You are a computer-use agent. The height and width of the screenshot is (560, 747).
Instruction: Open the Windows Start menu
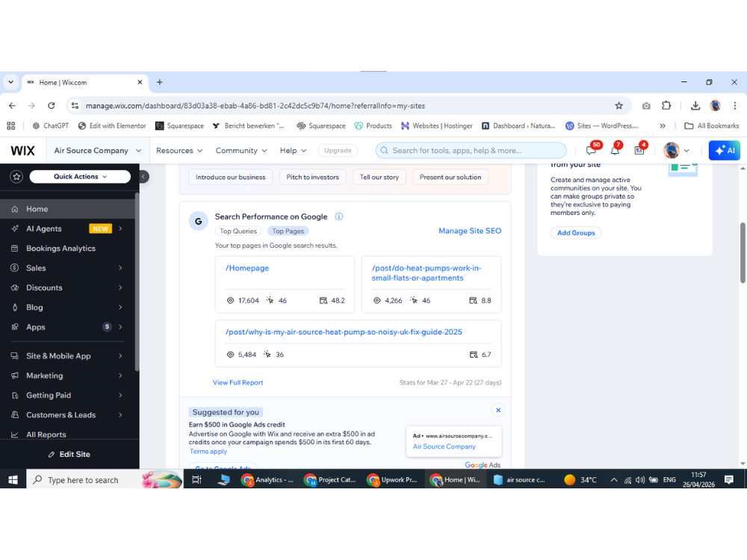click(x=13, y=479)
